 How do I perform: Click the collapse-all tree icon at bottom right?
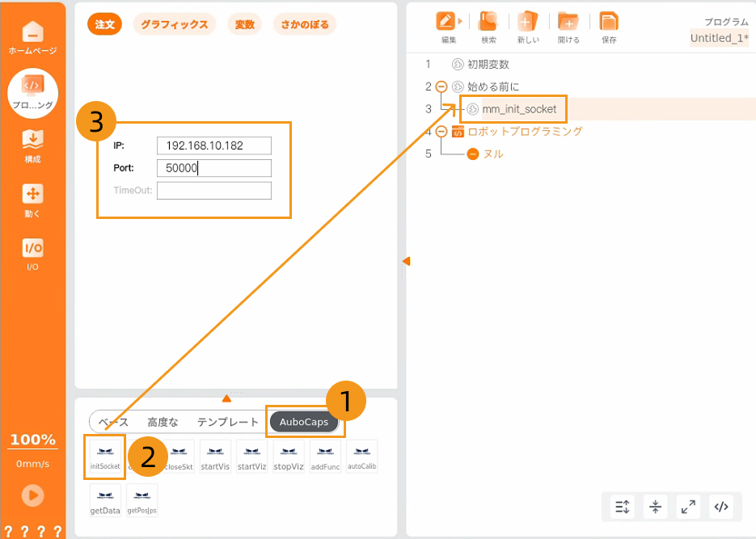tap(655, 507)
